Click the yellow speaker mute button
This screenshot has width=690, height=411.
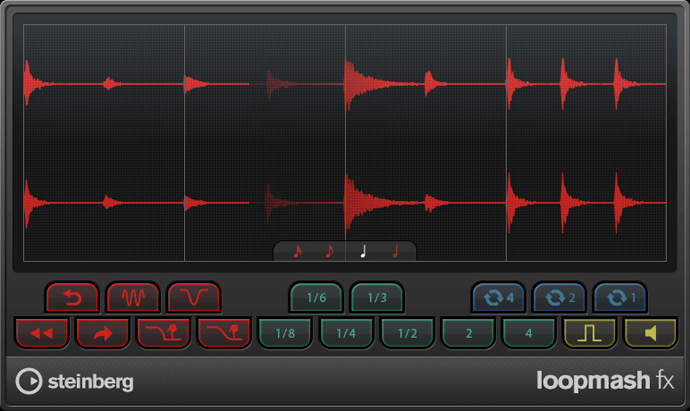pyautogui.click(x=650, y=333)
